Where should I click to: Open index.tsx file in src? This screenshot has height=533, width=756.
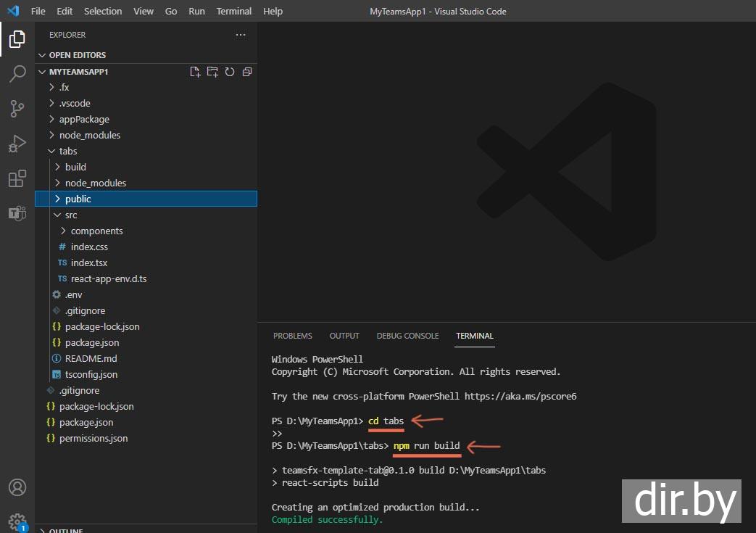pyautogui.click(x=88, y=263)
